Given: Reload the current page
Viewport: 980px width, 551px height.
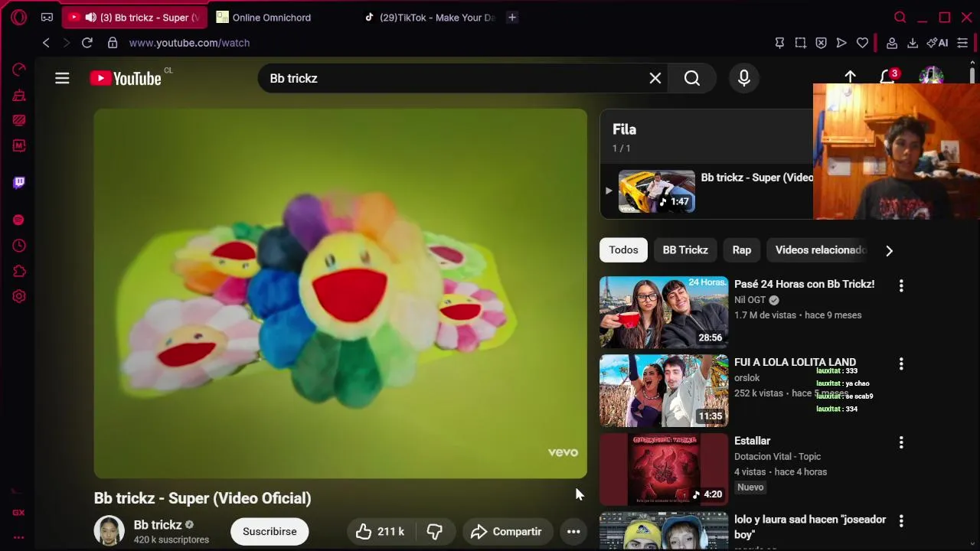Looking at the screenshot, I should pos(87,43).
